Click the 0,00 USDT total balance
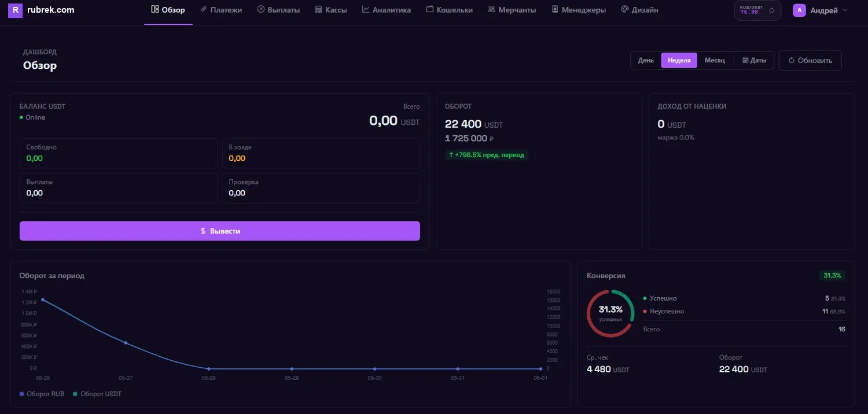868x414 pixels. 395,121
